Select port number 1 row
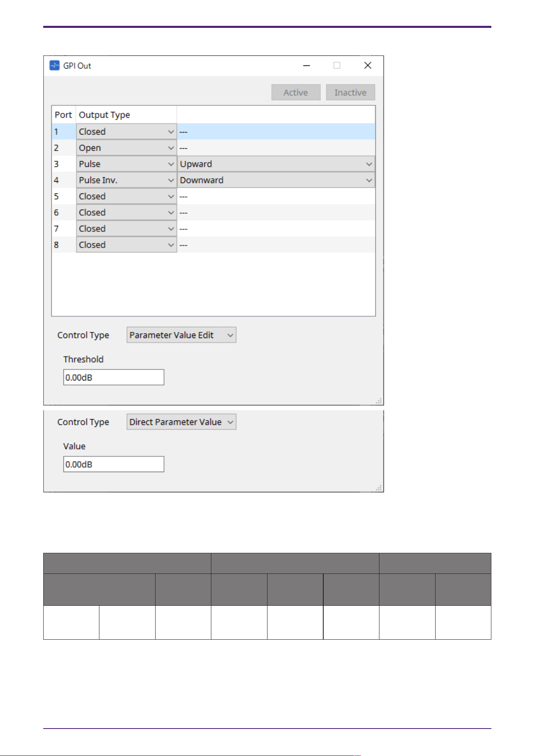535x756 pixels. coord(214,132)
